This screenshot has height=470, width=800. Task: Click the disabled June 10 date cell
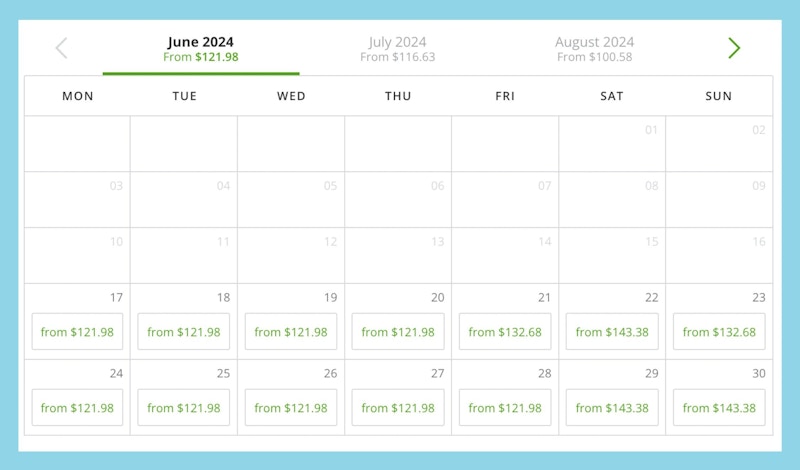77,255
